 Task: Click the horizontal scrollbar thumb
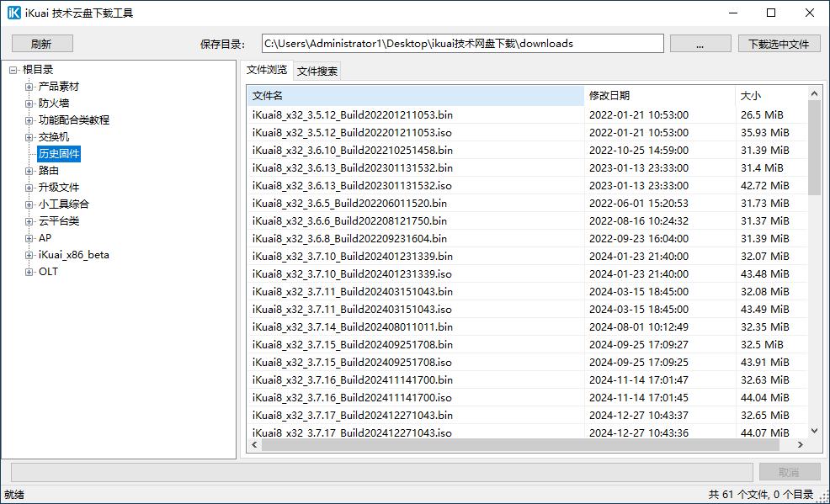click(520, 445)
